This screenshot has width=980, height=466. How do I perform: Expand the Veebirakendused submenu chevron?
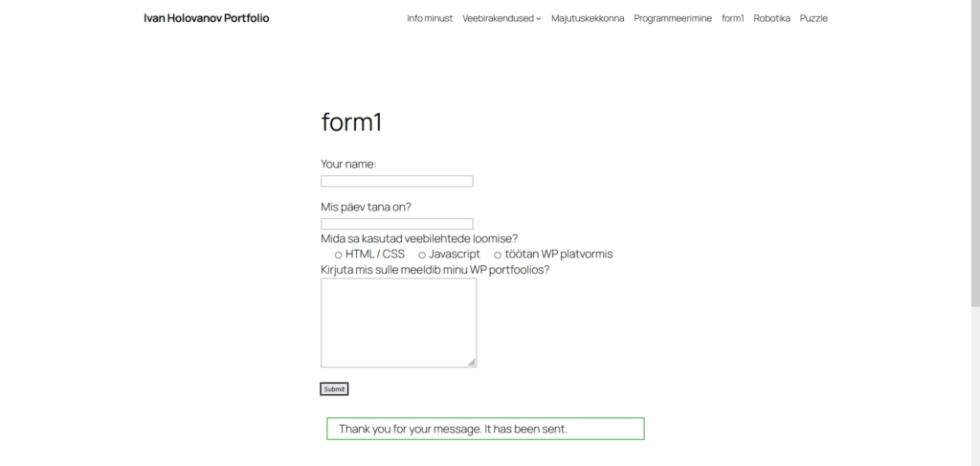(539, 19)
